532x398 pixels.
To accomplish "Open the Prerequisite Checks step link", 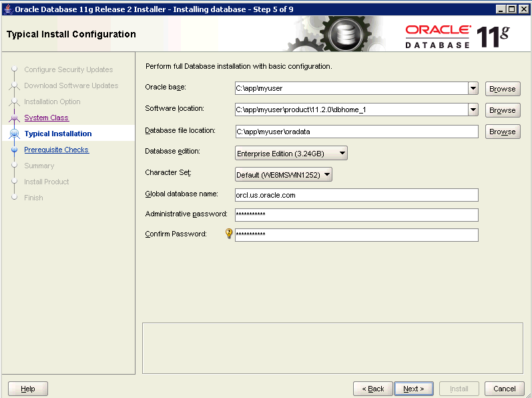I will point(56,150).
